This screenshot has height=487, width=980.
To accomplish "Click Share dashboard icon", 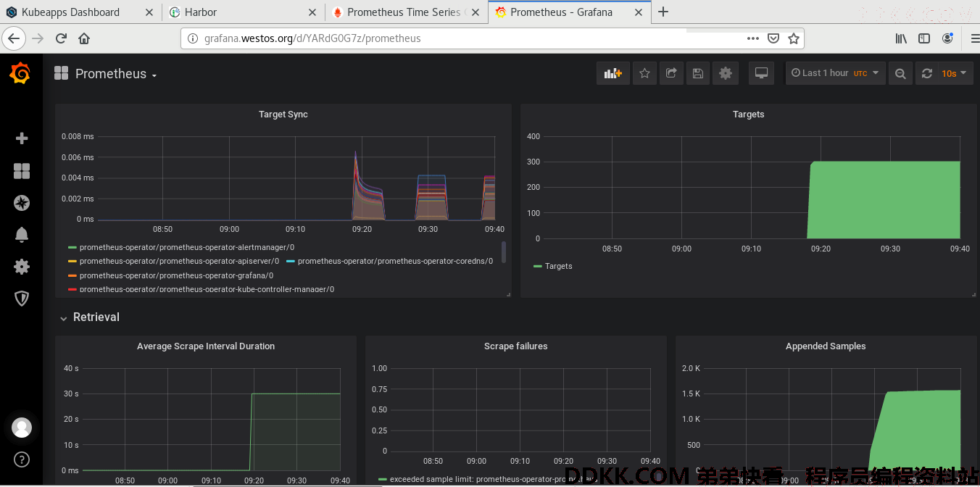I will click(671, 73).
